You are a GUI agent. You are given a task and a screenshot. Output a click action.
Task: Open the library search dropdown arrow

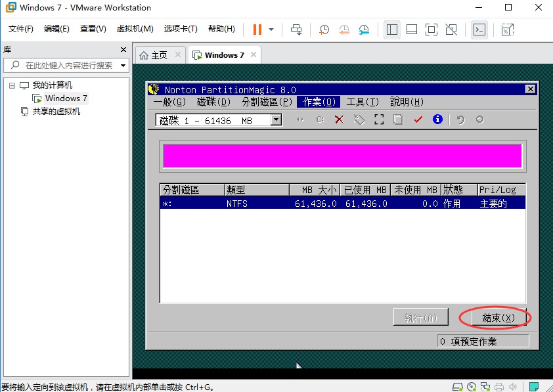tap(123, 66)
